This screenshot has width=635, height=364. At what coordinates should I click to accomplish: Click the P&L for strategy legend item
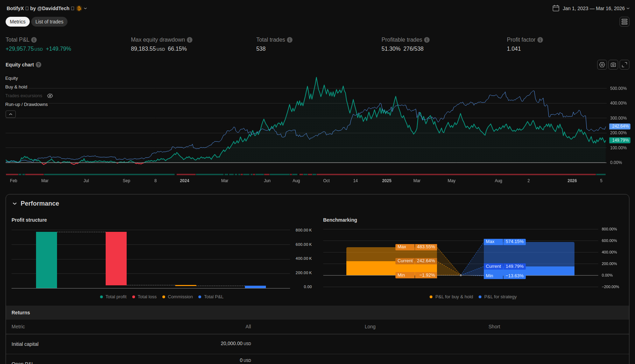(498, 297)
